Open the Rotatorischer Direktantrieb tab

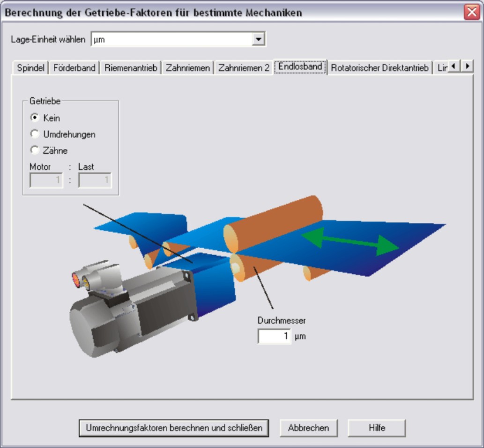click(380, 68)
